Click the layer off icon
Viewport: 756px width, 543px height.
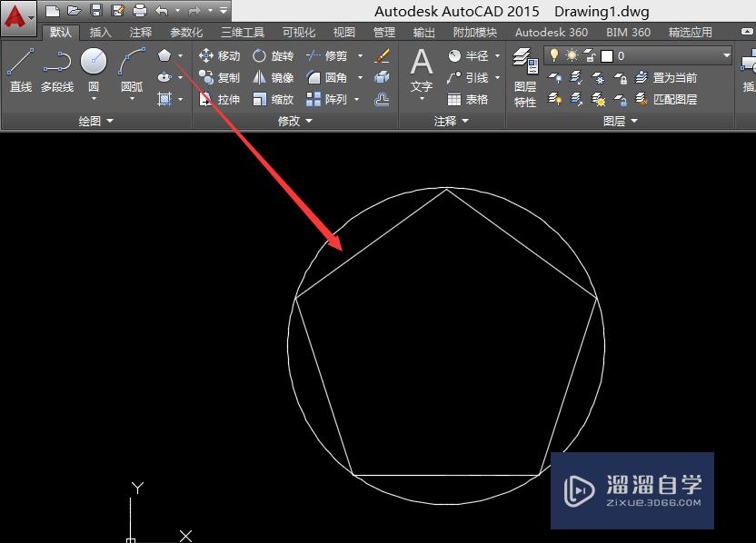point(554,77)
